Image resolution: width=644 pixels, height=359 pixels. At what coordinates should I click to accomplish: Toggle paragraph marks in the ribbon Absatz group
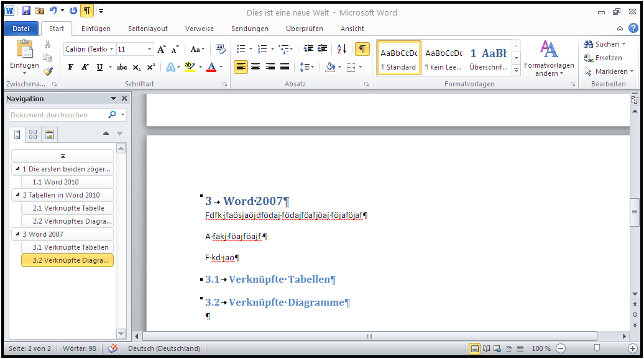362,49
